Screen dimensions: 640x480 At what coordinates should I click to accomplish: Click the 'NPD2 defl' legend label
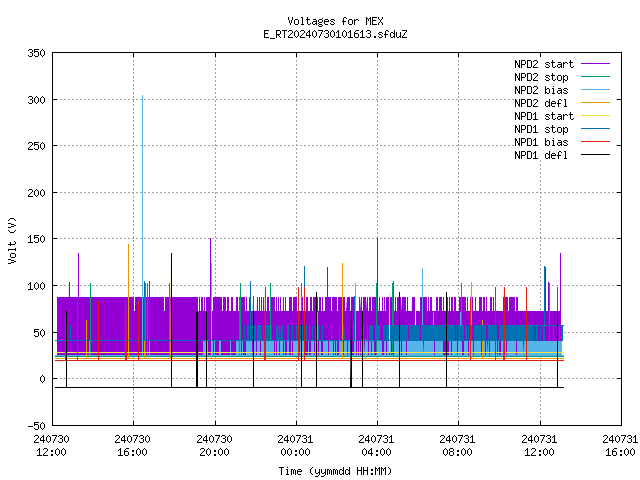click(x=541, y=103)
